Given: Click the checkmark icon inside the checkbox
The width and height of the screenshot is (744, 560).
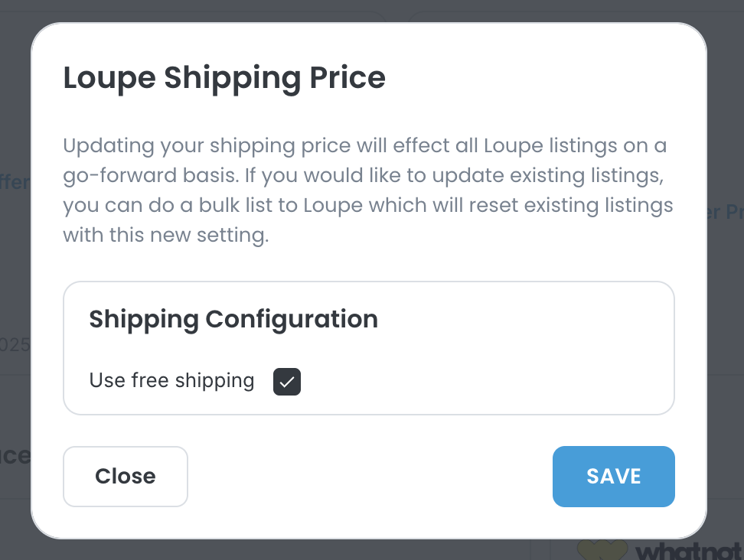Looking at the screenshot, I should pos(287,381).
